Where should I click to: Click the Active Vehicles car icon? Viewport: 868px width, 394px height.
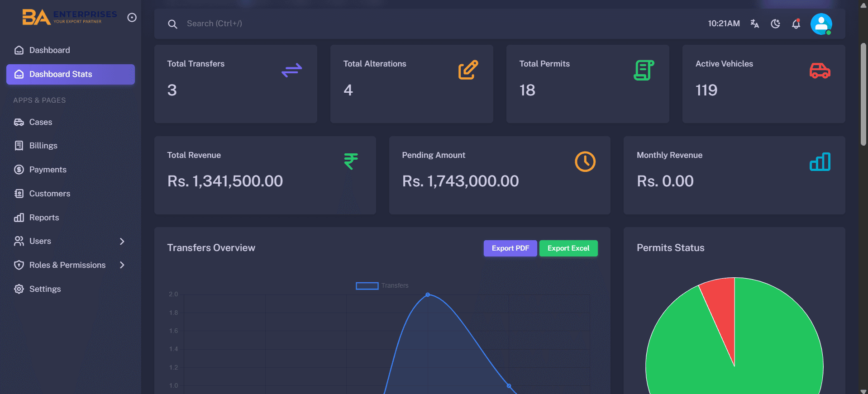(820, 71)
